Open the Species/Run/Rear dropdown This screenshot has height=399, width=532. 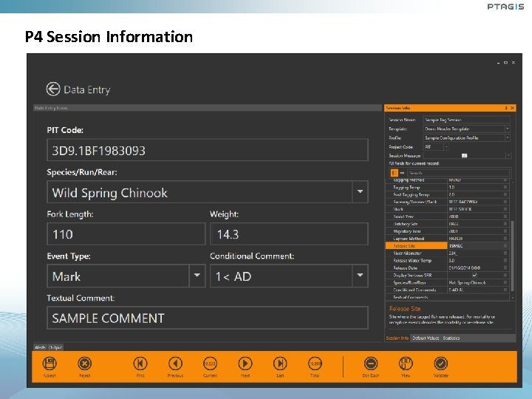(x=360, y=192)
